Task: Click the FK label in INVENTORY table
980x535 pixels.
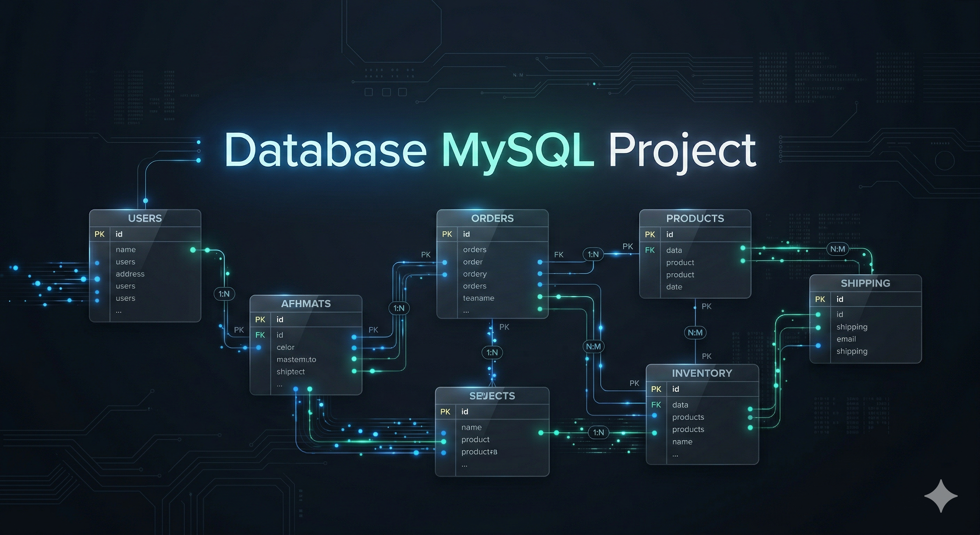Action: 656,405
